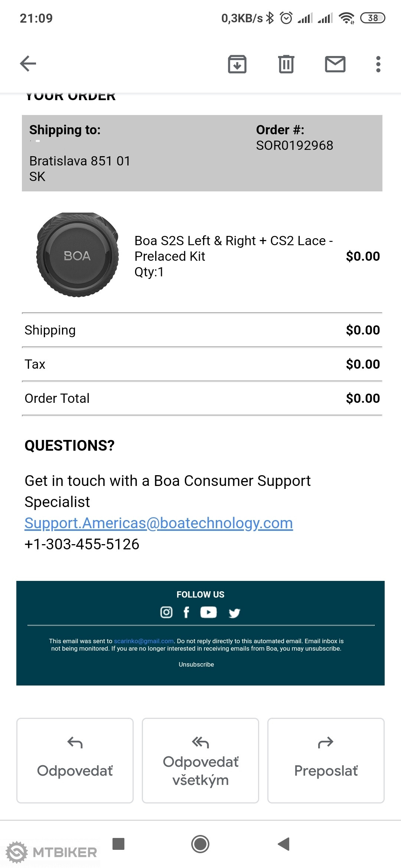Open Boa's Instagram page

coord(166,612)
